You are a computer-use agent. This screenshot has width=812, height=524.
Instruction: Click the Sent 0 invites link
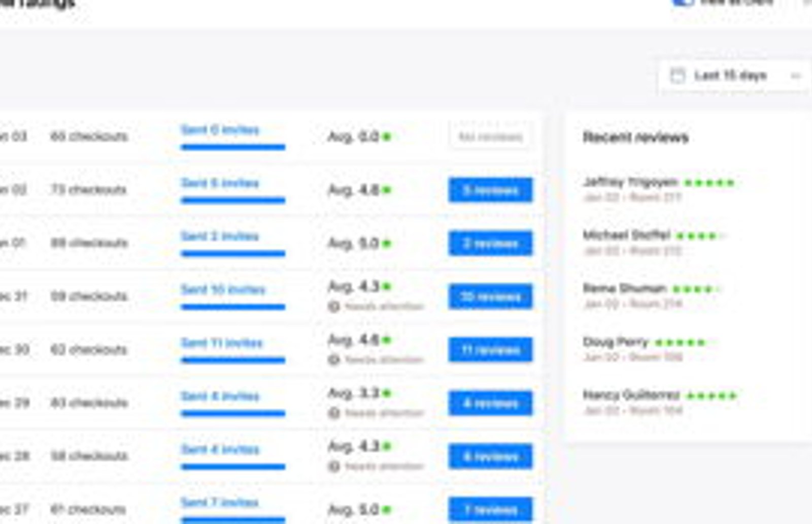tap(220, 130)
